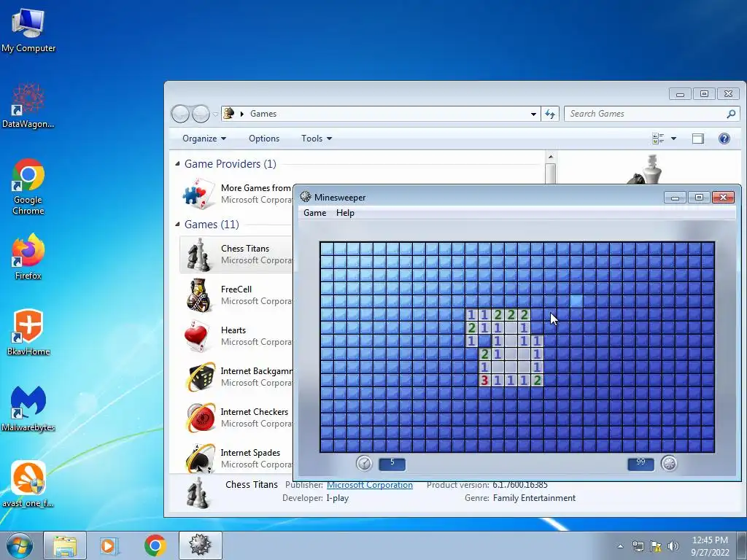Launch Firefox from the desktop shortcut
Screen dimensions: 747x560
pos(28,250)
